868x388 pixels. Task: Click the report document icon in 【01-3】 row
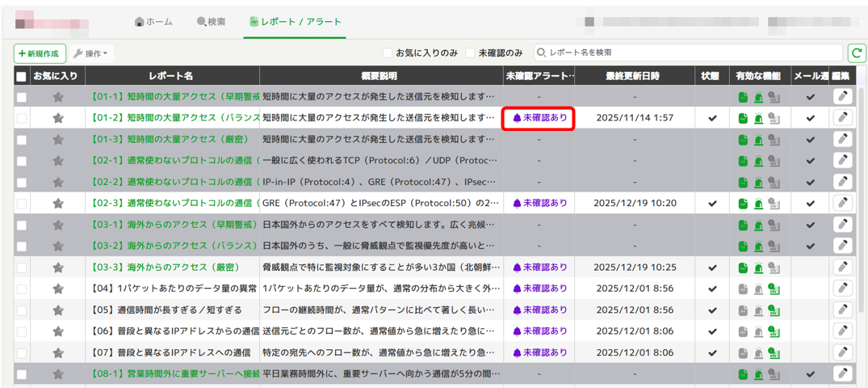(x=744, y=140)
